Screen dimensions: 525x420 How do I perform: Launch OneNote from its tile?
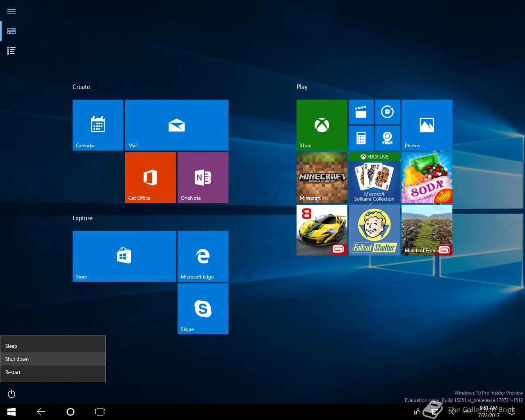tap(203, 178)
